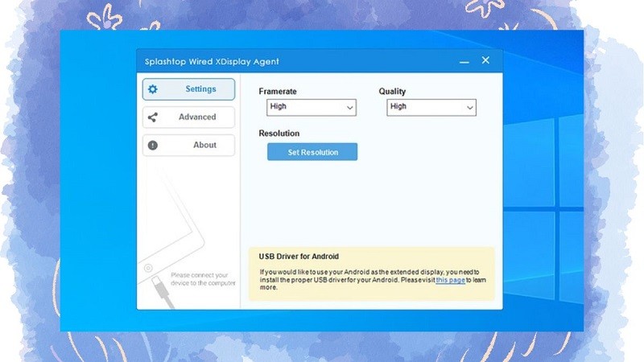This screenshot has height=362, width=644.
Task: Click the 'Framerate' label
Action: pos(278,92)
